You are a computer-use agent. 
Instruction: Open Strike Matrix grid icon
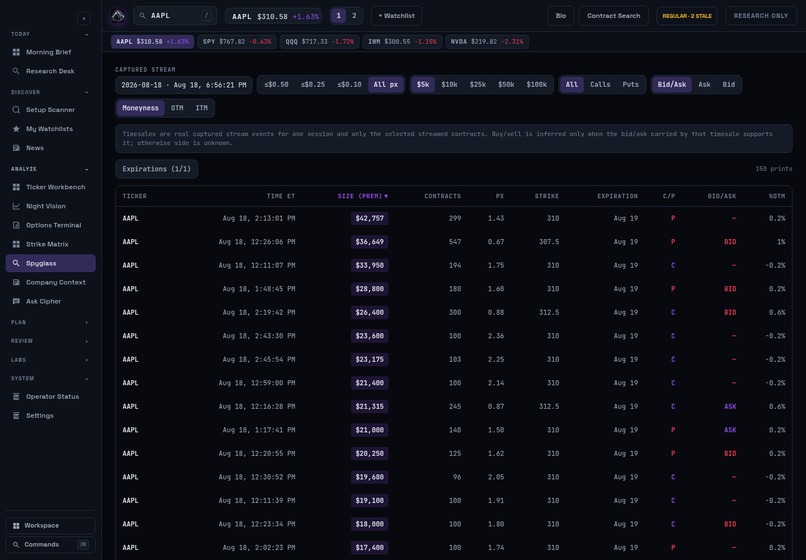pyautogui.click(x=16, y=244)
